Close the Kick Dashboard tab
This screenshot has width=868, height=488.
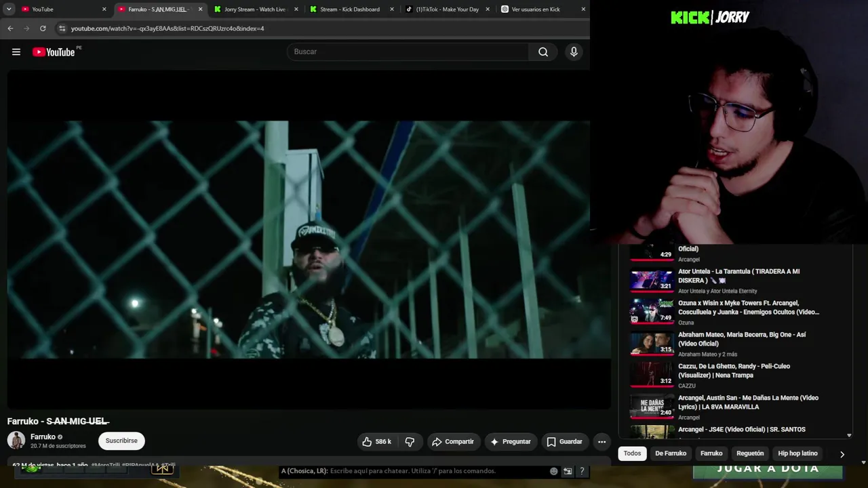pyautogui.click(x=392, y=9)
